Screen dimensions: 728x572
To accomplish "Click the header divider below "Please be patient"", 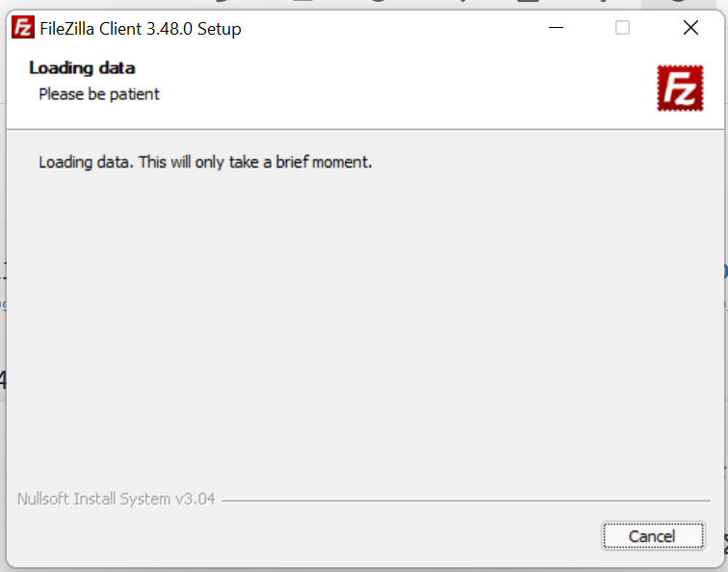I will click(364, 129).
